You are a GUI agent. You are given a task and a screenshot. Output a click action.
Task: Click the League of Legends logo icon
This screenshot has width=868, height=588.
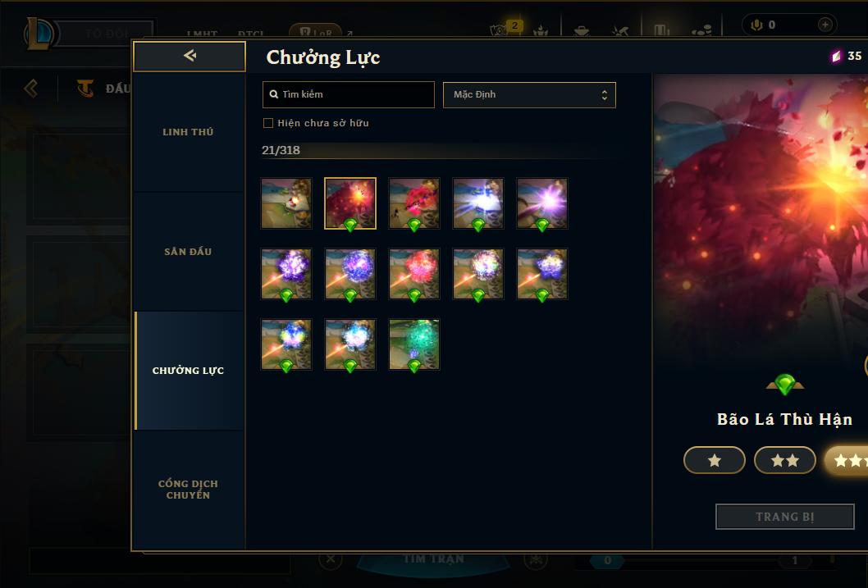(x=39, y=34)
